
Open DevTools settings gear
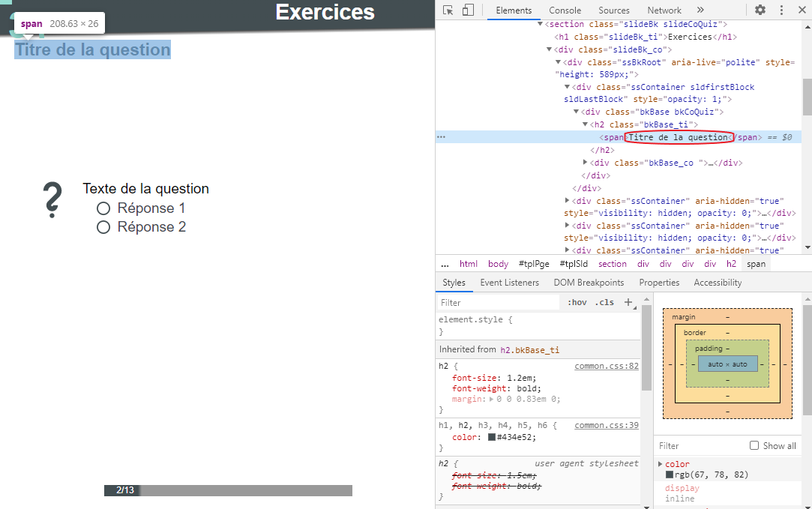tap(760, 10)
